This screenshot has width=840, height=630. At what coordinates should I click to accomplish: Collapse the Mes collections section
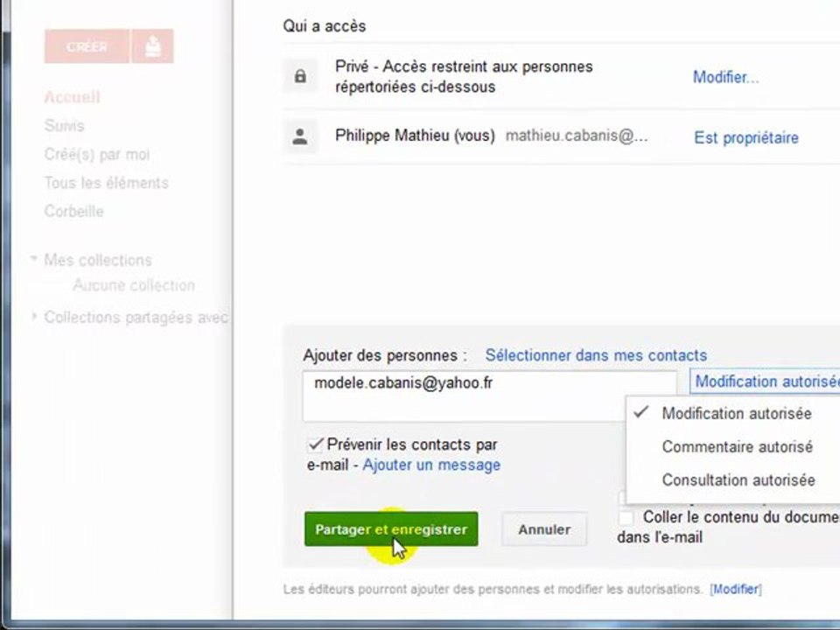click(34, 259)
